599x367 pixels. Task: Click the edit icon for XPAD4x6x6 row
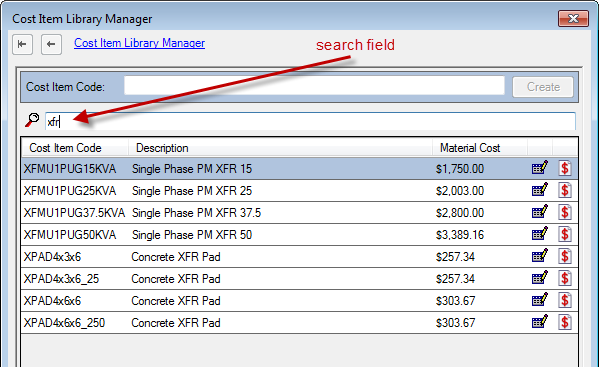540,300
